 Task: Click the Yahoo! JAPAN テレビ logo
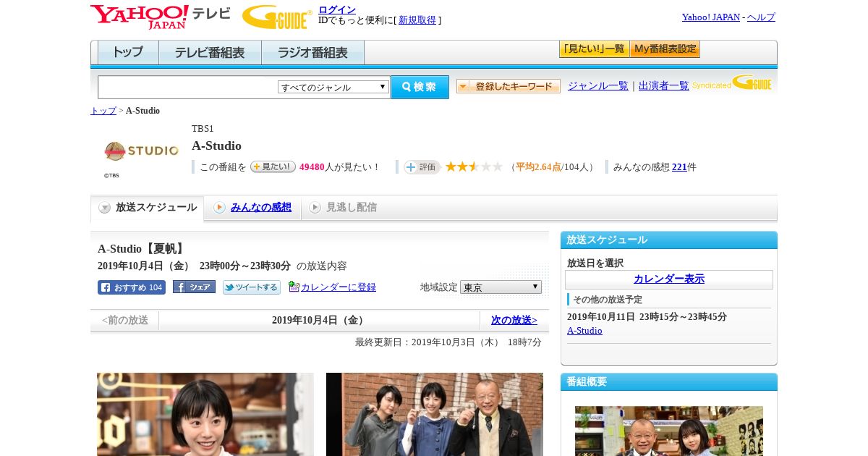[160, 17]
